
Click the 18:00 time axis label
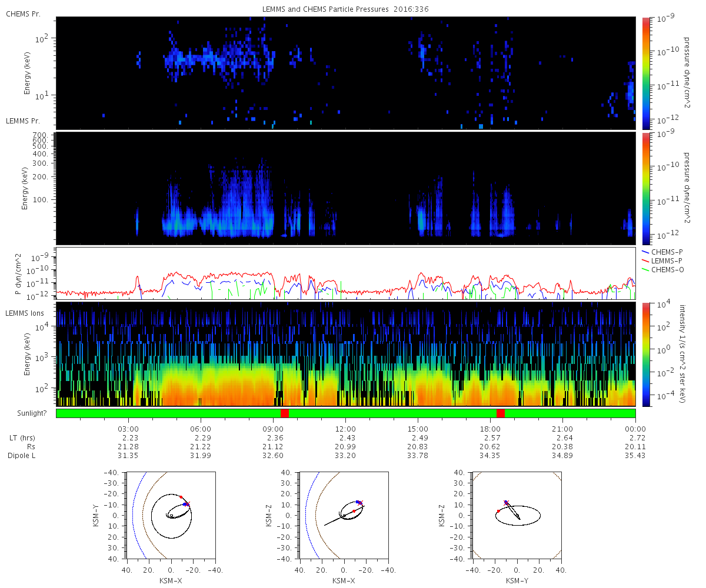tap(490, 429)
